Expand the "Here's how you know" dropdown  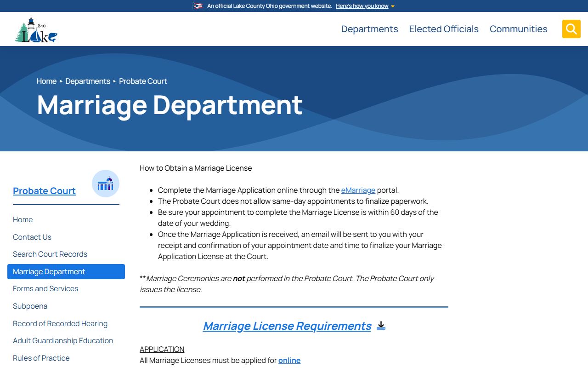pyautogui.click(x=365, y=6)
